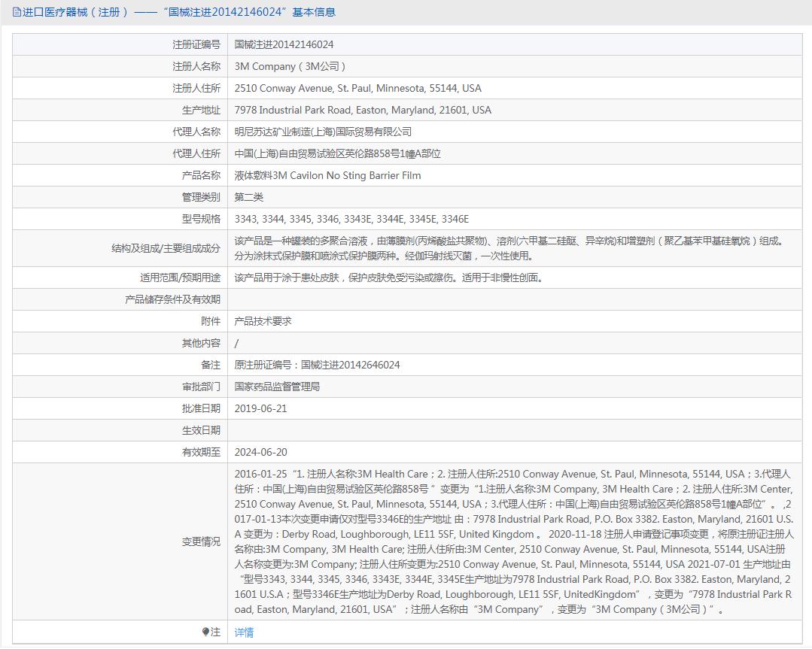Click the 注册人住所 row label
This screenshot has width=812, height=649.
point(196,89)
